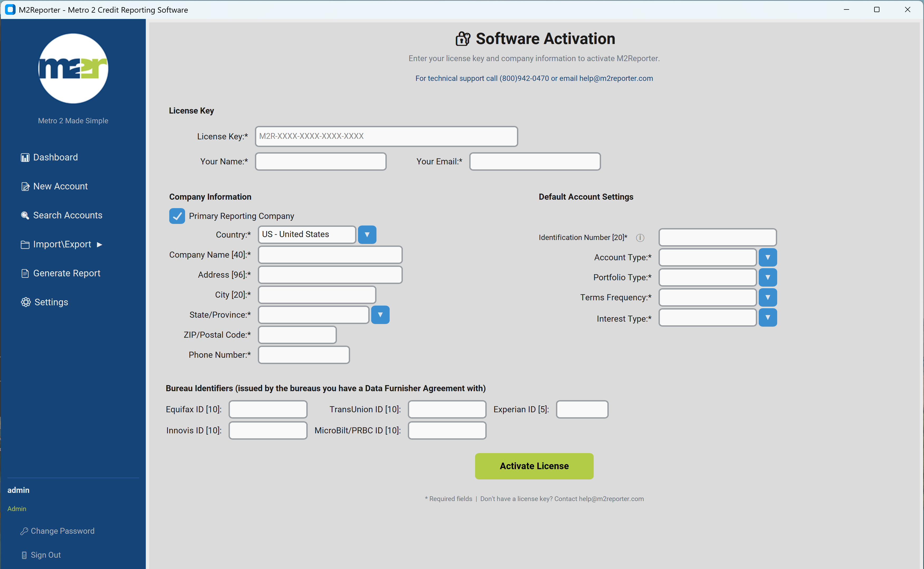Click the M2R logo in sidebar
Viewport: 924px width, 569px height.
[x=73, y=68]
